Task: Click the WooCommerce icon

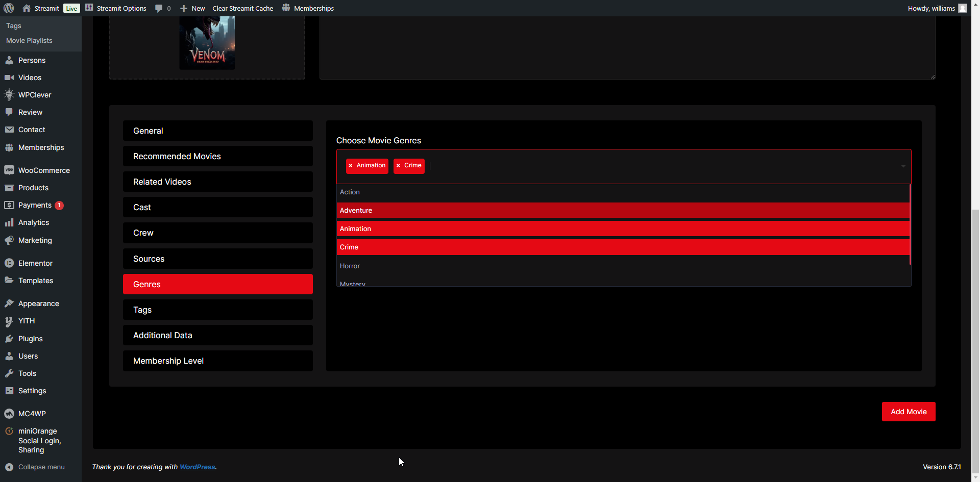Action: coord(9,170)
